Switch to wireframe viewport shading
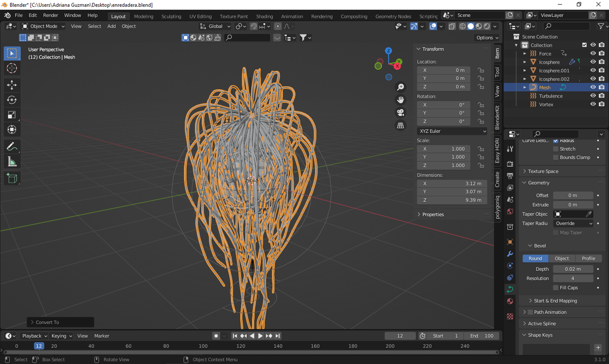This screenshot has height=364, width=609. click(463, 26)
